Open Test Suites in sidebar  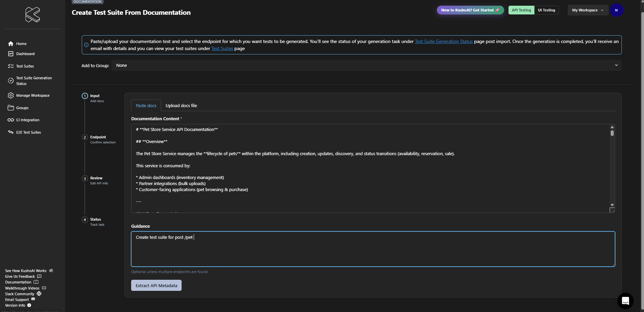click(25, 66)
